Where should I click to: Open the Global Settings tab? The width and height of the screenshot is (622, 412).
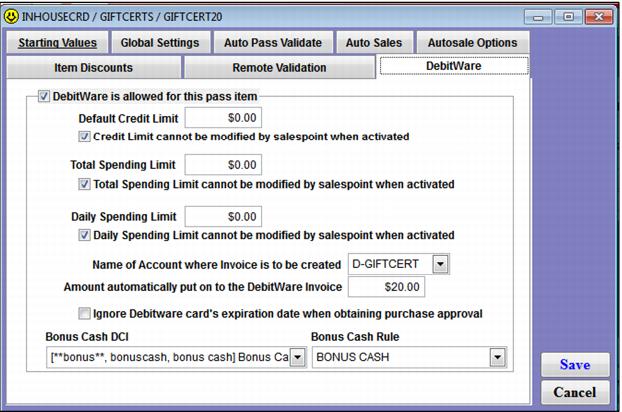[160, 43]
